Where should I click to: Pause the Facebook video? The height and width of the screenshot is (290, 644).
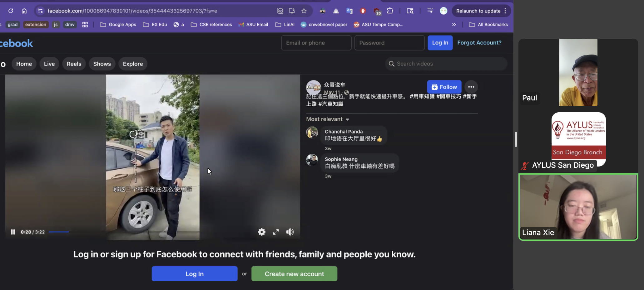pyautogui.click(x=13, y=232)
